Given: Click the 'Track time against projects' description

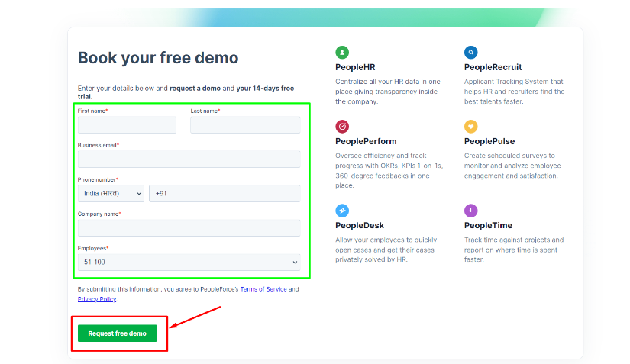Looking at the screenshot, I should [514, 250].
